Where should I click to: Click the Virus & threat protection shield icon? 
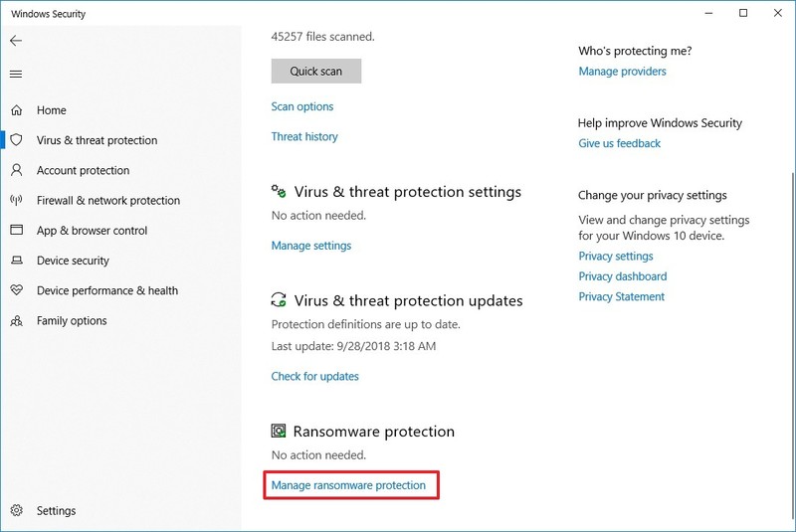coord(16,140)
